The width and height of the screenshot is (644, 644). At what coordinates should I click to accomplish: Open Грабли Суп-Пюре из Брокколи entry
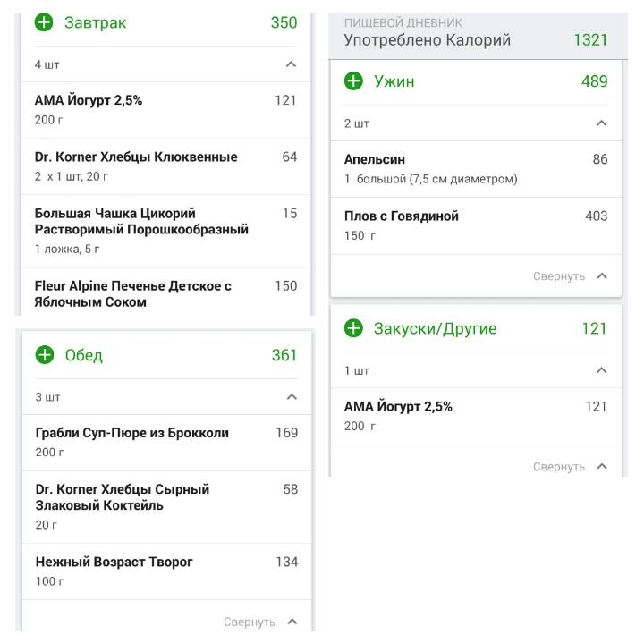point(166,443)
